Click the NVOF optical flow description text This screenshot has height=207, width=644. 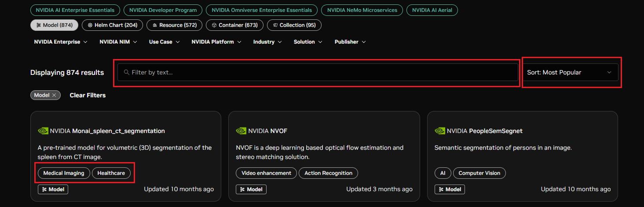pos(319,152)
